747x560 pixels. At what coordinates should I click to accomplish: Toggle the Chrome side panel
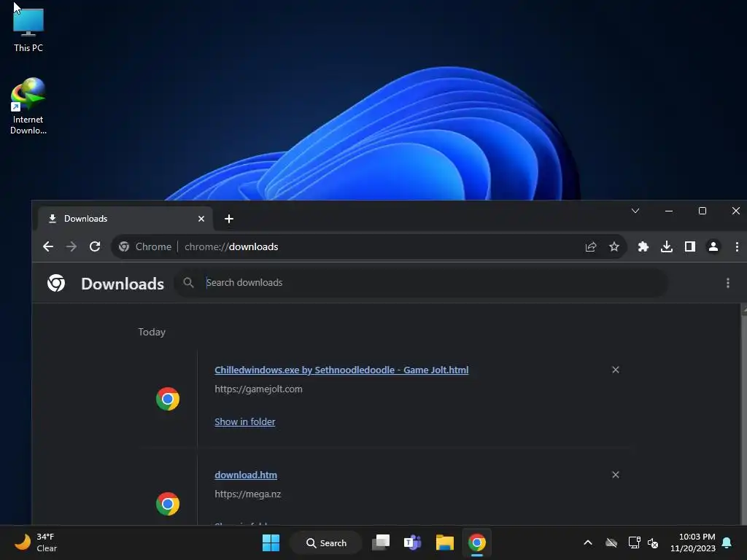(690, 246)
